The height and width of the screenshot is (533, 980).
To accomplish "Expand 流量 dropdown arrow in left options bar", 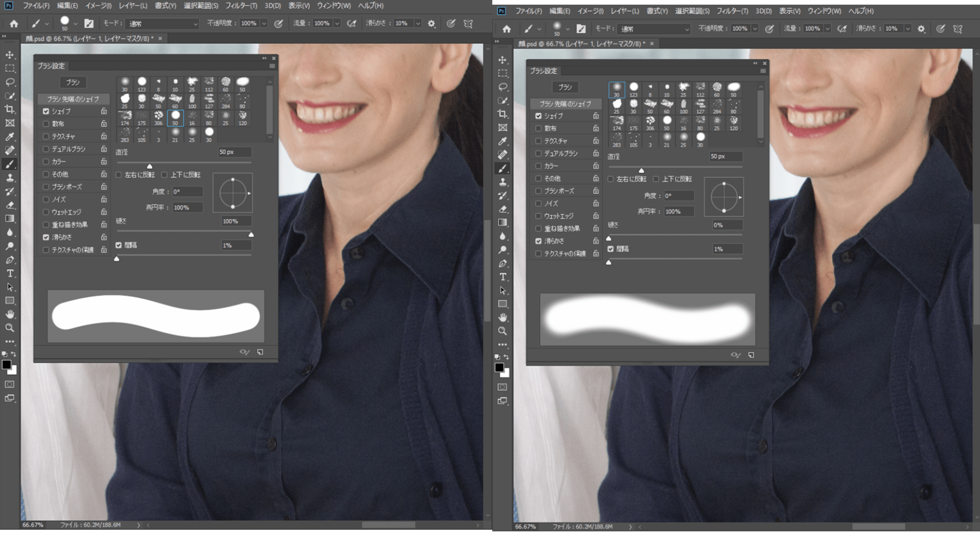I will coord(337,24).
